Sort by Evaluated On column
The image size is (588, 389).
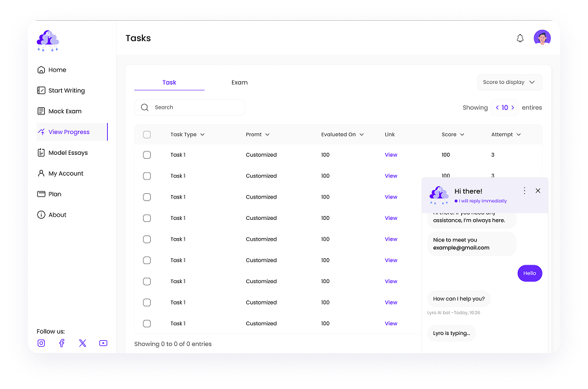point(342,135)
